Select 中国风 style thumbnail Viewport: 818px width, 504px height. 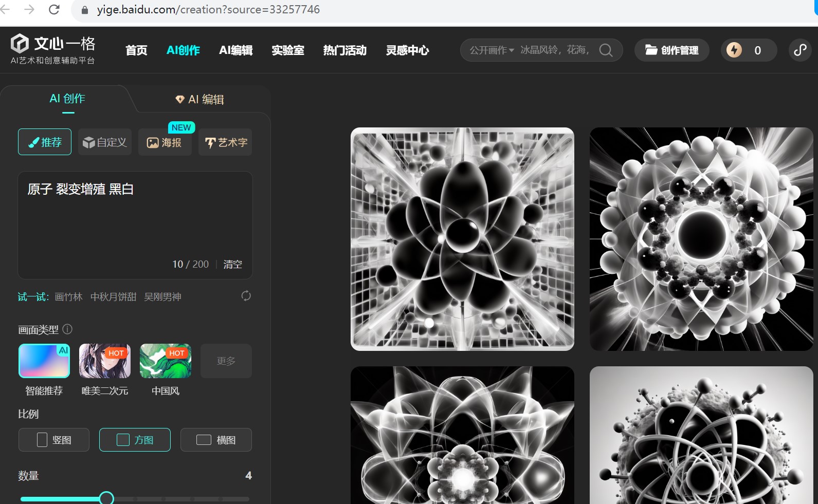pos(166,361)
